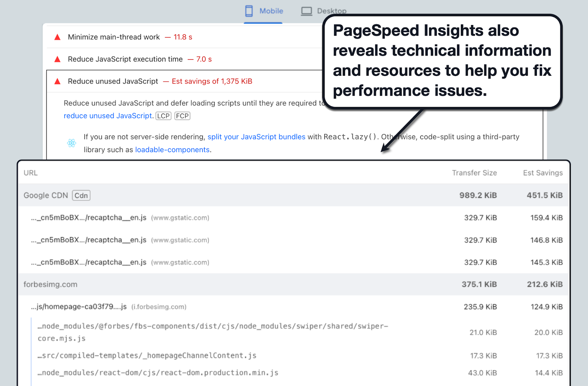Click the Cdn badge
Screen dimensions: 588x386
(x=81, y=196)
